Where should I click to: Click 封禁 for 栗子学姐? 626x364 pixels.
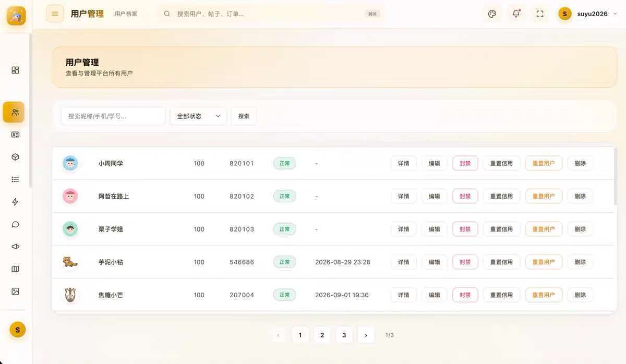pyautogui.click(x=465, y=229)
